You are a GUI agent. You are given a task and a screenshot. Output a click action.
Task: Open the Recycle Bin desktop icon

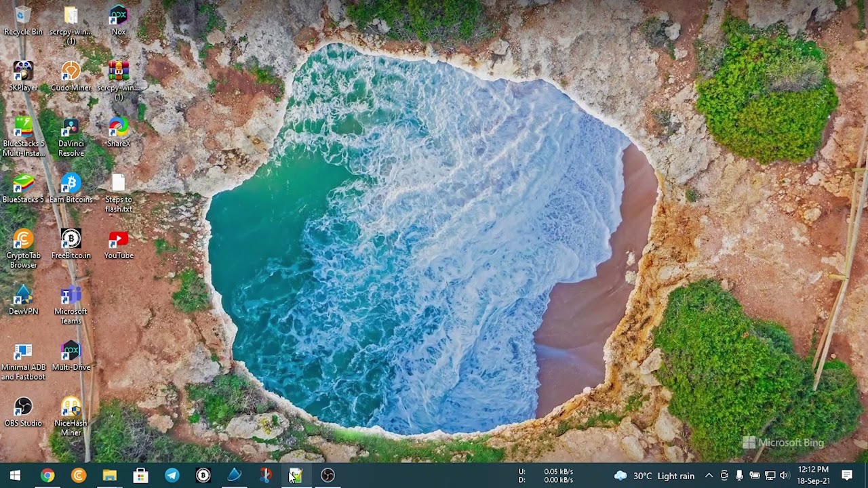tap(22, 16)
